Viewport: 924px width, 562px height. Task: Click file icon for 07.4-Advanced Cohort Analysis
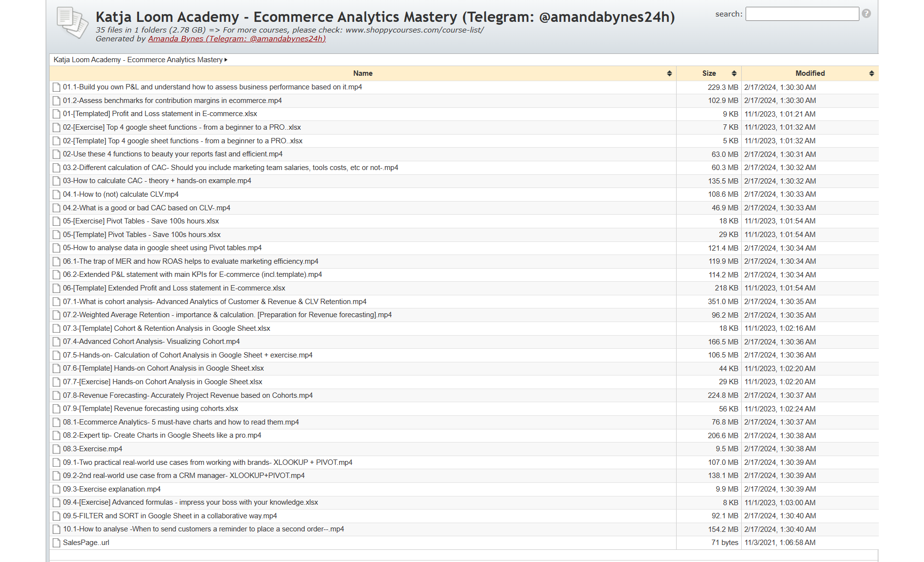point(56,341)
